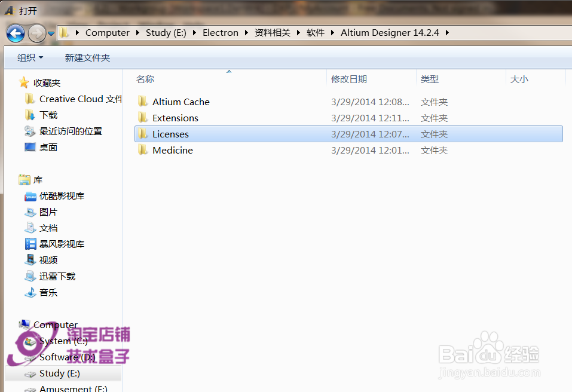Select the Altium Cache folder icon
The width and height of the screenshot is (572, 392).
(x=143, y=102)
